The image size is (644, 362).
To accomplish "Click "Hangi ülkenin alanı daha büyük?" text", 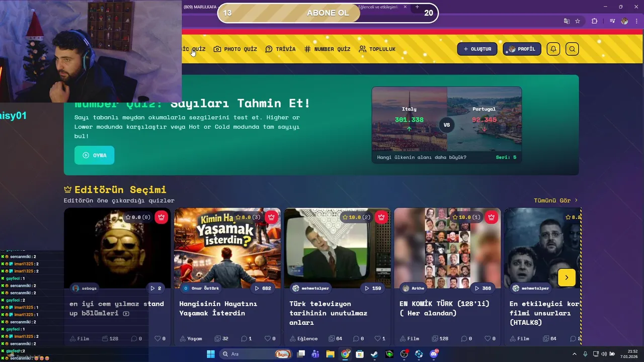I will 422,157.
